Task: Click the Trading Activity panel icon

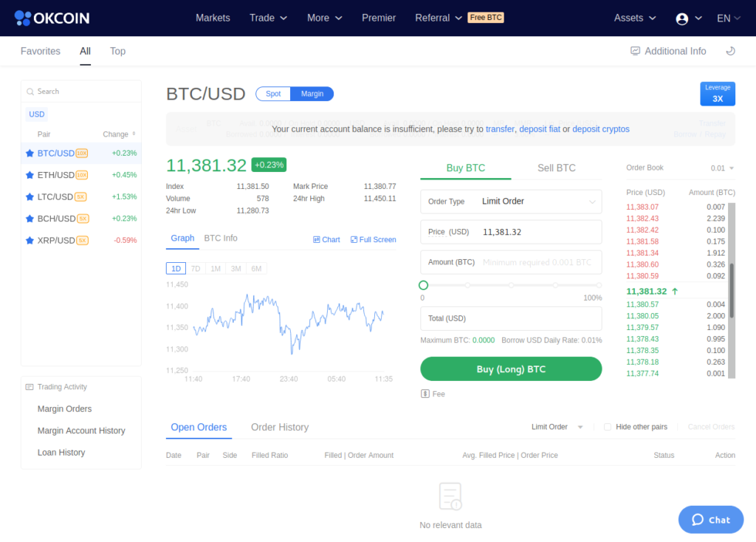Action: (30, 387)
